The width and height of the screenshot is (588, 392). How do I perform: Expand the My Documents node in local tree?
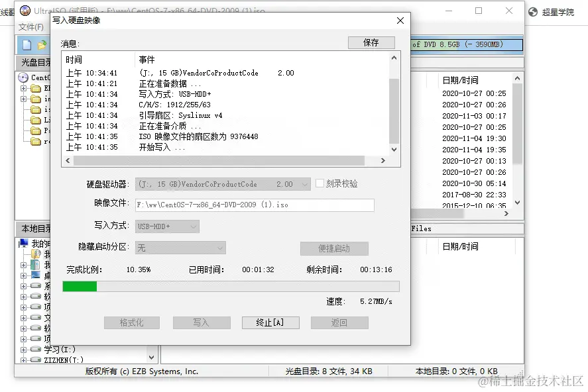pos(24,265)
